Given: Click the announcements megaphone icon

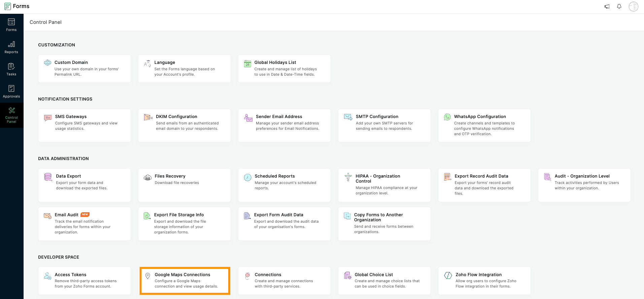Looking at the screenshot, I should pos(607,6).
